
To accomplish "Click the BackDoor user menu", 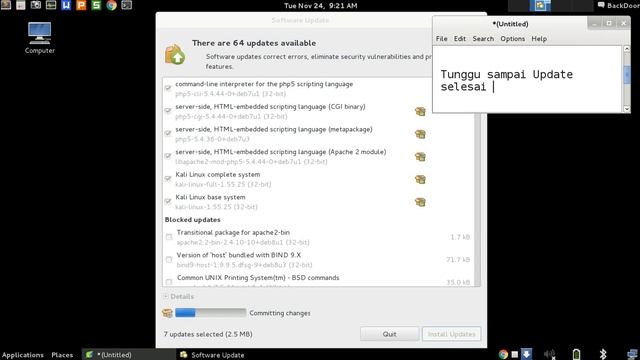I will tap(619, 5).
